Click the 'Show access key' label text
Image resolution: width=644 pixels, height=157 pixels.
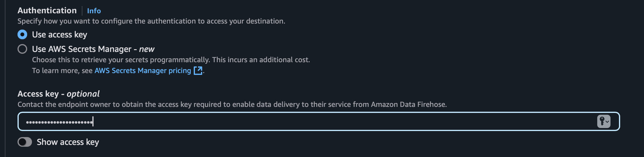[68, 142]
